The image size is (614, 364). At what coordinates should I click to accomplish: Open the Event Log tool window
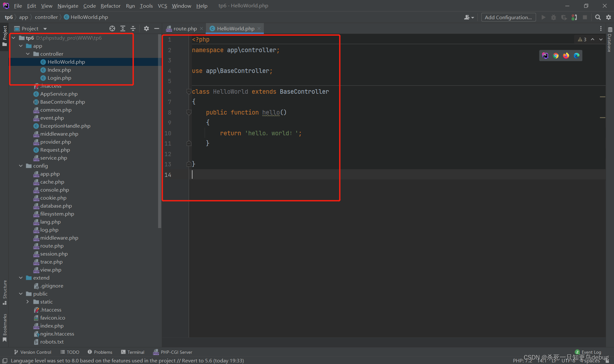pyautogui.click(x=588, y=352)
